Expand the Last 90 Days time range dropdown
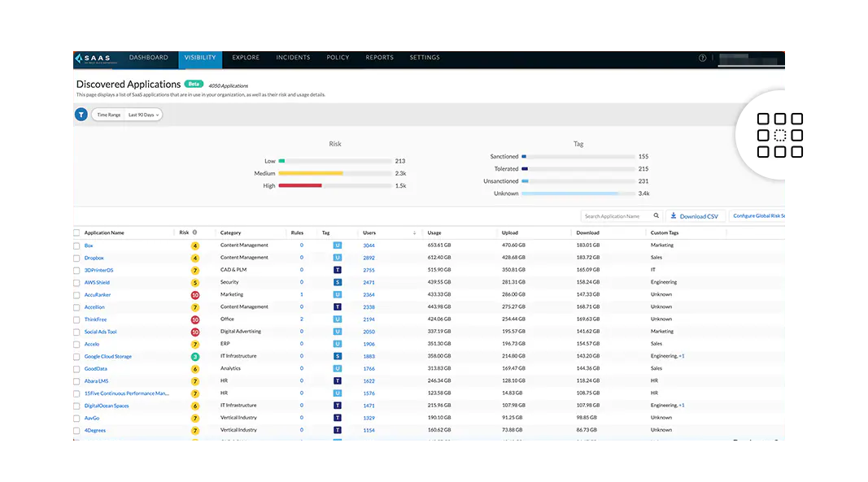The image size is (868, 482). pos(144,115)
